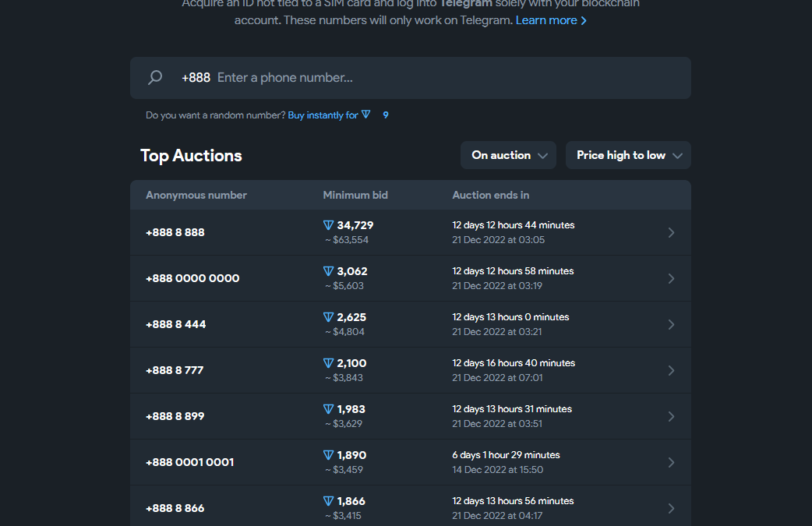Open the +888 8 777 row chevron
This screenshot has width=812, height=526.
[671, 371]
